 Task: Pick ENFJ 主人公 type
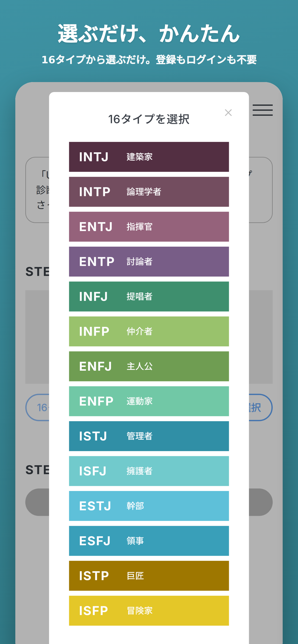coord(149,366)
